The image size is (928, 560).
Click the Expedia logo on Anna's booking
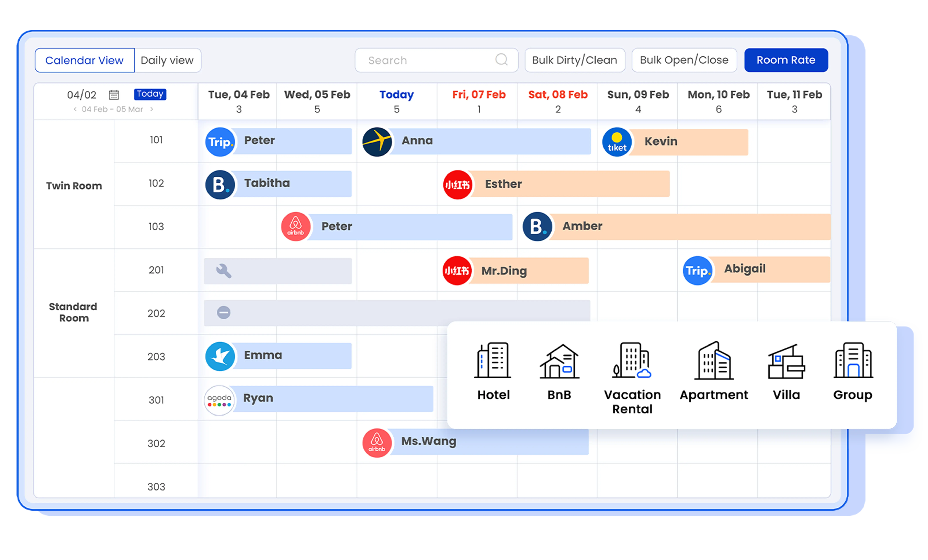(377, 142)
